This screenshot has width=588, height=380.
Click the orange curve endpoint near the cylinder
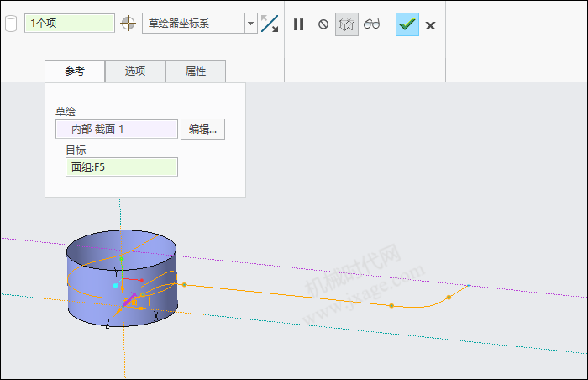(x=184, y=285)
